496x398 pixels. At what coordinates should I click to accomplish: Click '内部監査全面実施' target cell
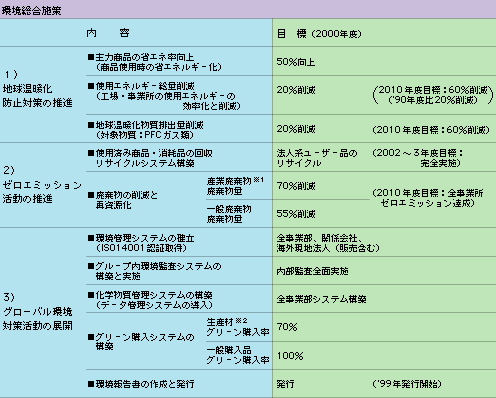(312, 271)
